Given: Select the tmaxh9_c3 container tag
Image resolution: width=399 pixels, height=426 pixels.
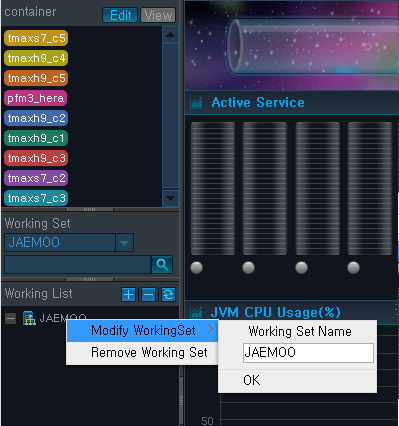Looking at the screenshot, I should coord(36,158).
